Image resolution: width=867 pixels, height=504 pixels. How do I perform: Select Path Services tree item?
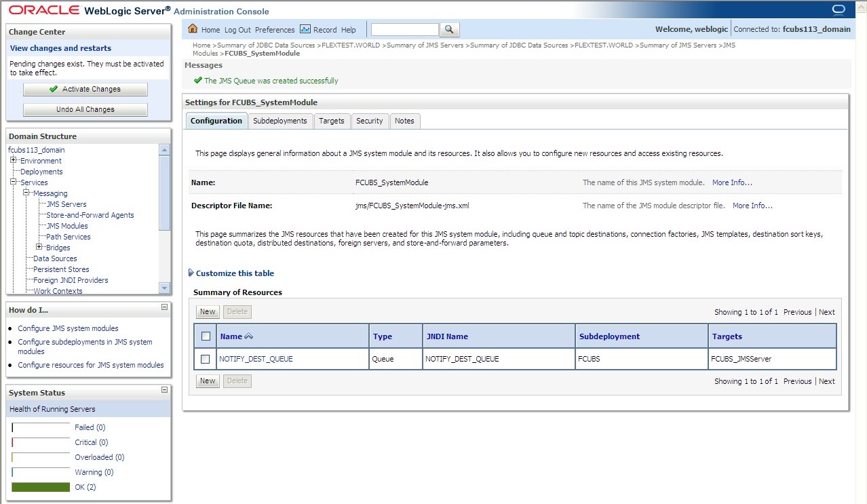[69, 237]
